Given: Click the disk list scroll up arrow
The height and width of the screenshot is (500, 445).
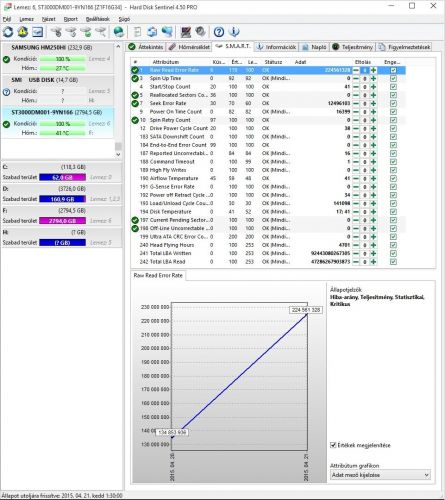Looking at the screenshot, I should click(118, 47).
